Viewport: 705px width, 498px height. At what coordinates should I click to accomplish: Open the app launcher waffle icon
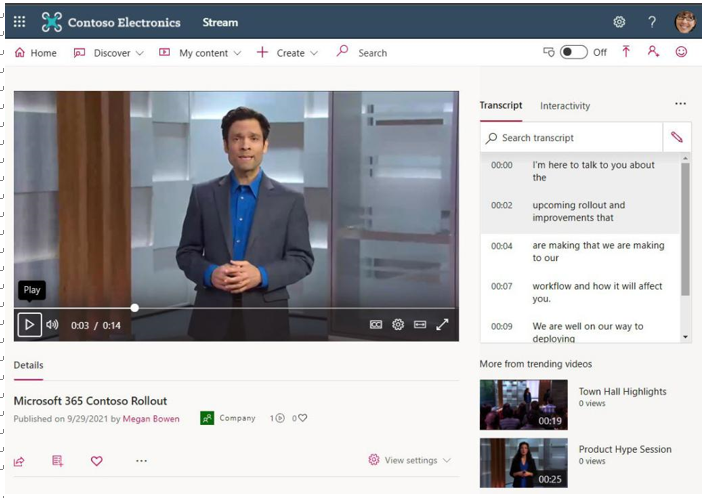click(x=19, y=22)
